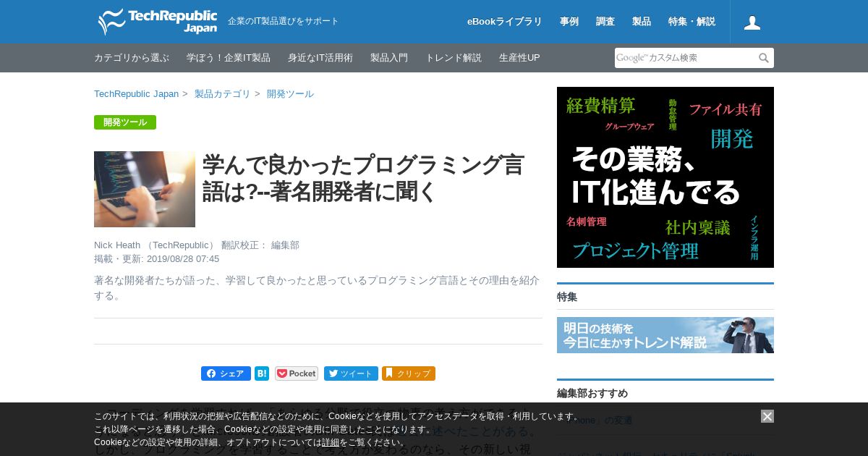Select トレンド解説 in sub navigation
The image size is (868, 456).
(x=454, y=58)
